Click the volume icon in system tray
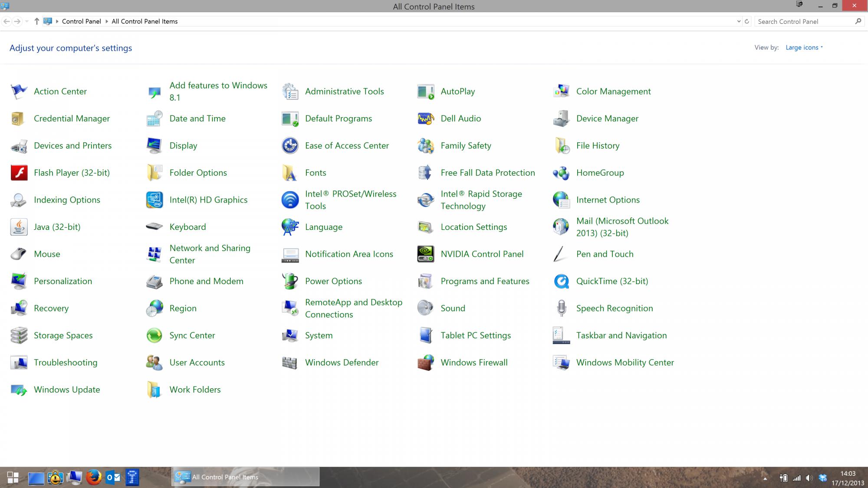 809,478
